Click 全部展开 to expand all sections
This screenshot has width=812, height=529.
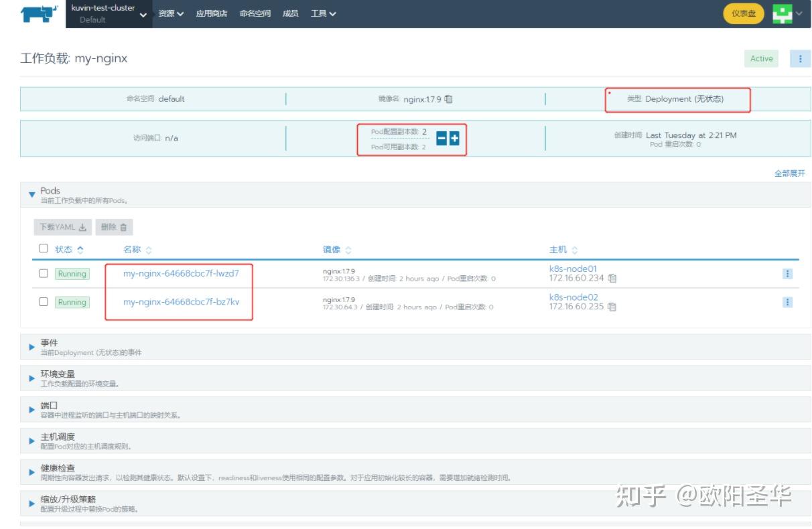[789, 172]
